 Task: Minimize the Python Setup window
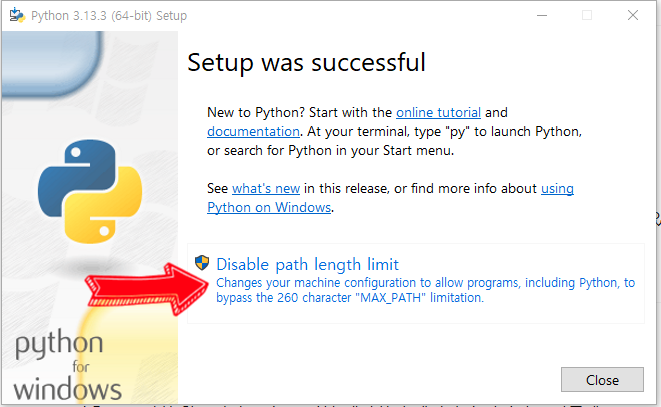542,16
